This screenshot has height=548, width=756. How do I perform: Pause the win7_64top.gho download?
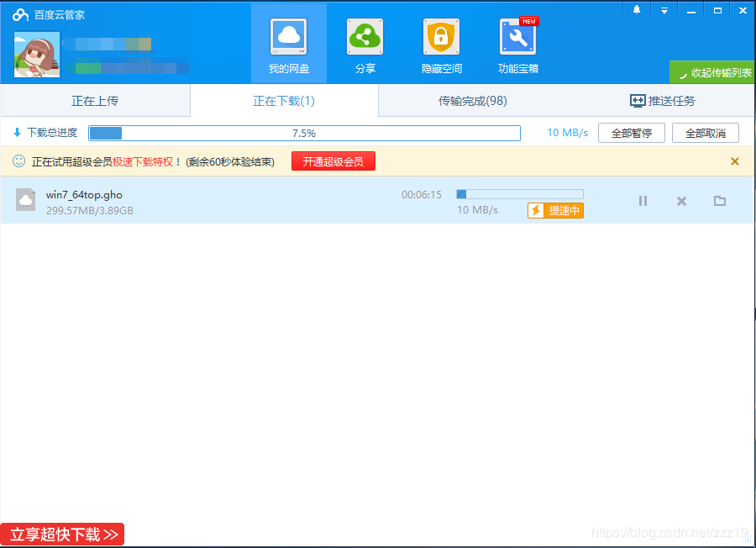[x=643, y=201]
